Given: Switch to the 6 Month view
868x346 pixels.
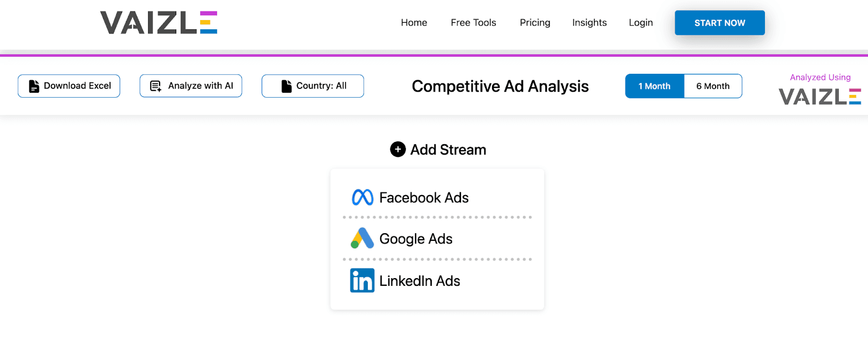Looking at the screenshot, I should tap(713, 86).
